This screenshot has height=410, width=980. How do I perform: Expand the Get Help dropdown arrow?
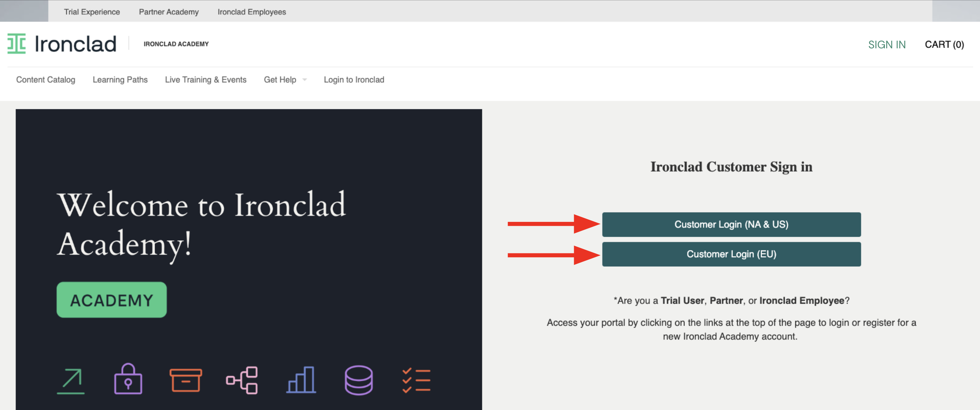tap(305, 80)
